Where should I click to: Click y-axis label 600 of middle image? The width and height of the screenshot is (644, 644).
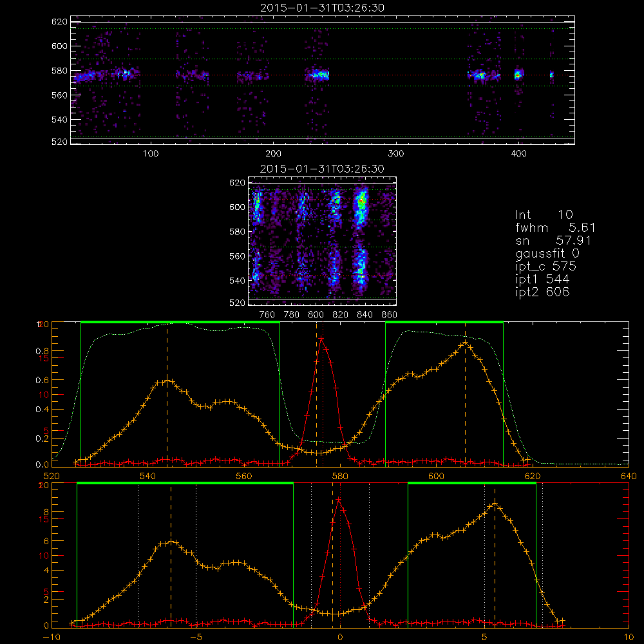click(x=237, y=207)
